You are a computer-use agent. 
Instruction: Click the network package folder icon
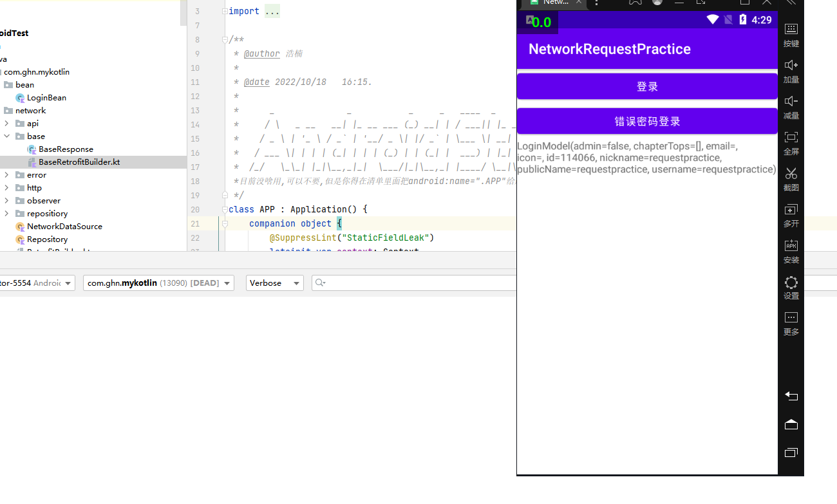click(x=8, y=111)
